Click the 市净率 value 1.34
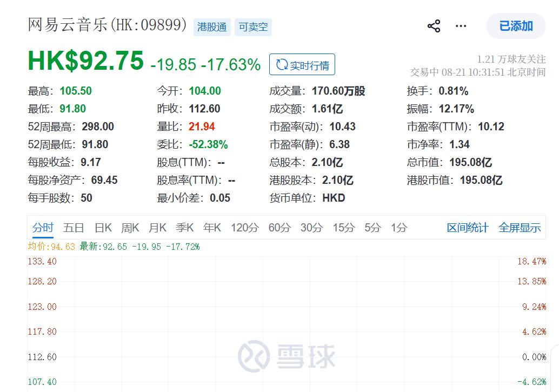This screenshot has width=559, height=392. [x=459, y=144]
